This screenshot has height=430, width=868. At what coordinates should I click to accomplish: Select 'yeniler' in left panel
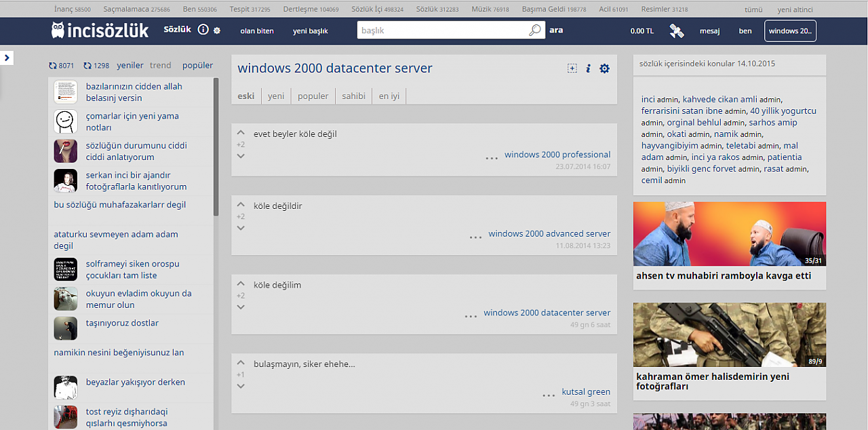pos(130,66)
